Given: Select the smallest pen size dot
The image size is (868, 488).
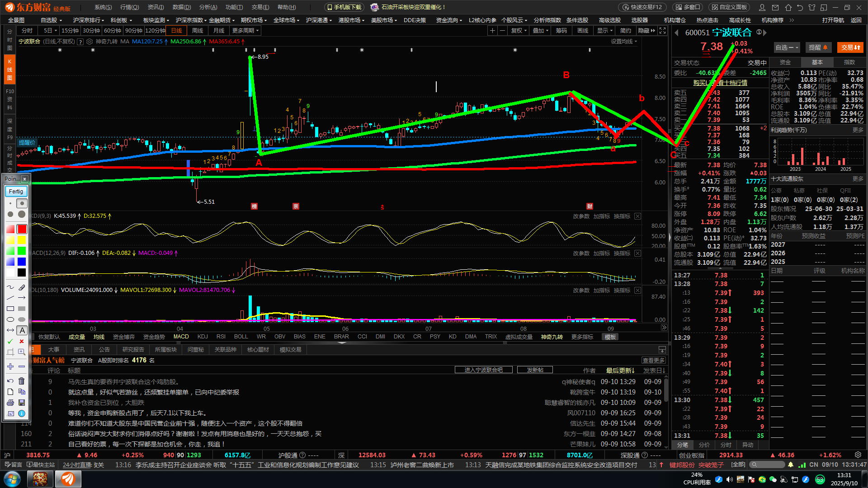Looking at the screenshot, I should (x=10, y=203).
